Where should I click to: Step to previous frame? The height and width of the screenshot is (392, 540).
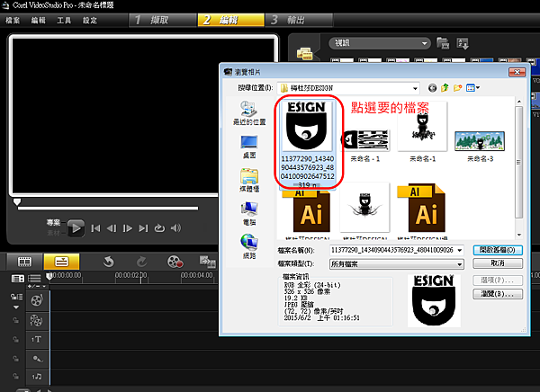click(112, 228)
